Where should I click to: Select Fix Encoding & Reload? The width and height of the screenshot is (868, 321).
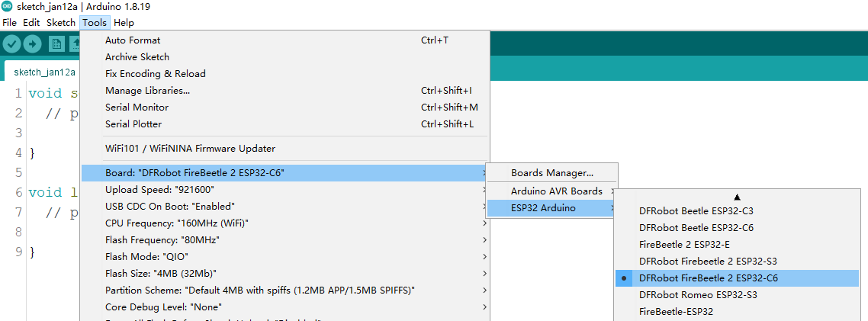coord(285,74)
